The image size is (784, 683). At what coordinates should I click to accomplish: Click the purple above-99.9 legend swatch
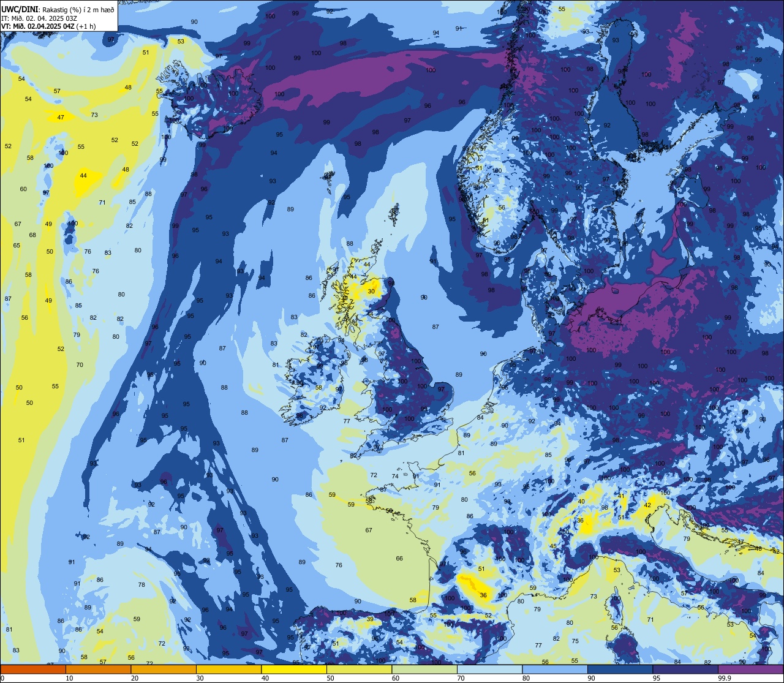(x=750, y=669)
